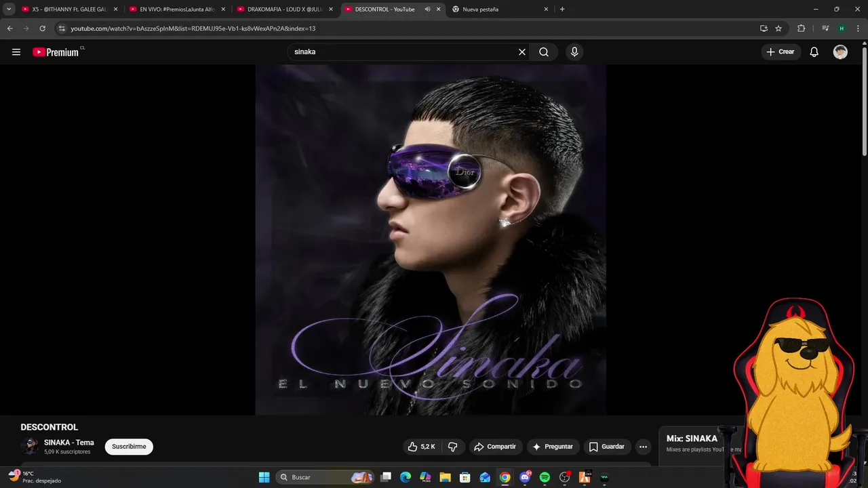Open the weather widget showing 16°C

(35, 477)
